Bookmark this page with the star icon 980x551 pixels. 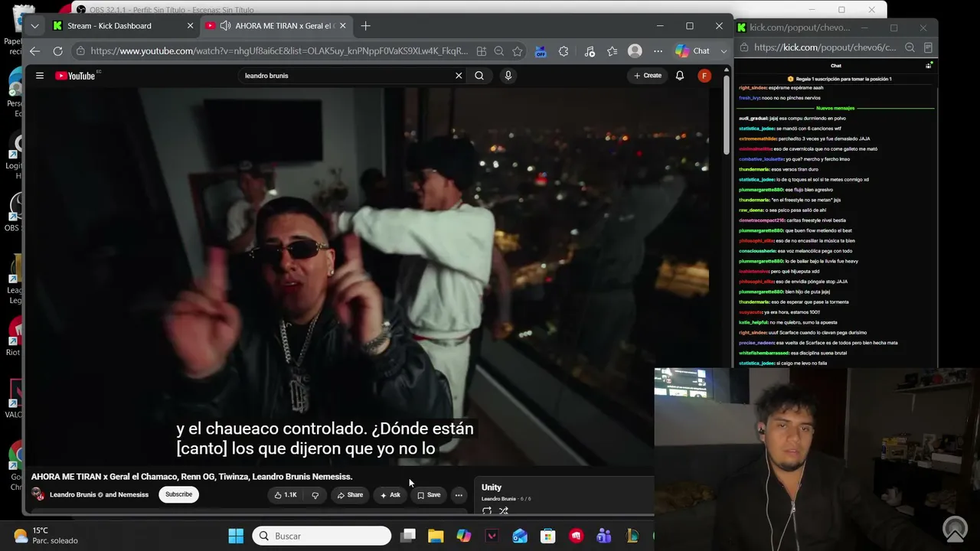coord(518,51)
